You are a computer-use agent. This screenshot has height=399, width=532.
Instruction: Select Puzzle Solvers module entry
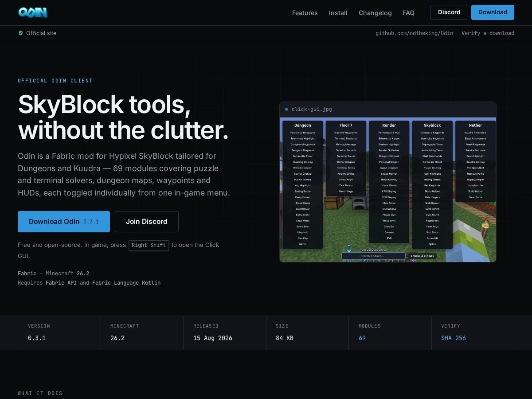[x=303, y=180]
